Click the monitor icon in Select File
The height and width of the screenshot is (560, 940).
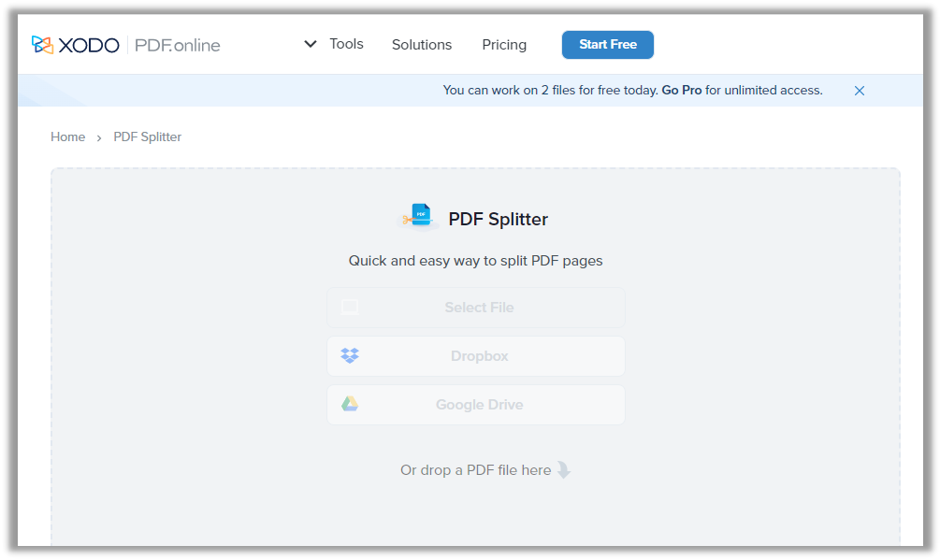[350, 308]
